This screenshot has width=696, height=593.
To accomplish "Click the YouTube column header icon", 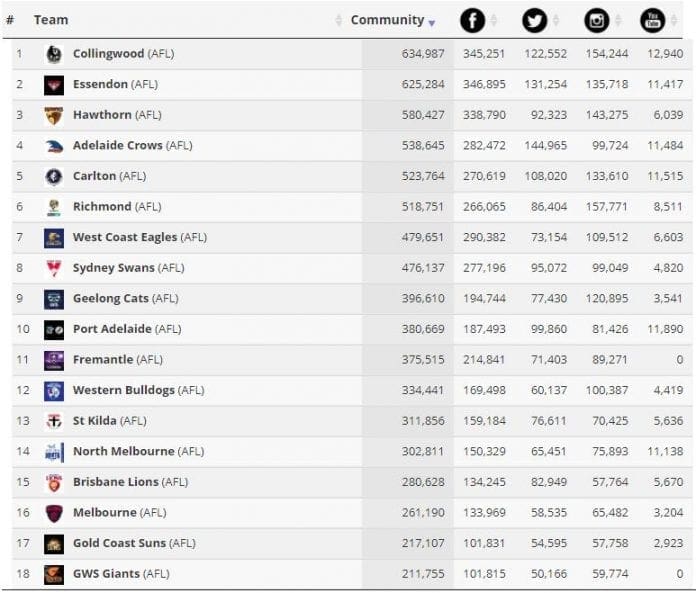I will coord(653,21).
